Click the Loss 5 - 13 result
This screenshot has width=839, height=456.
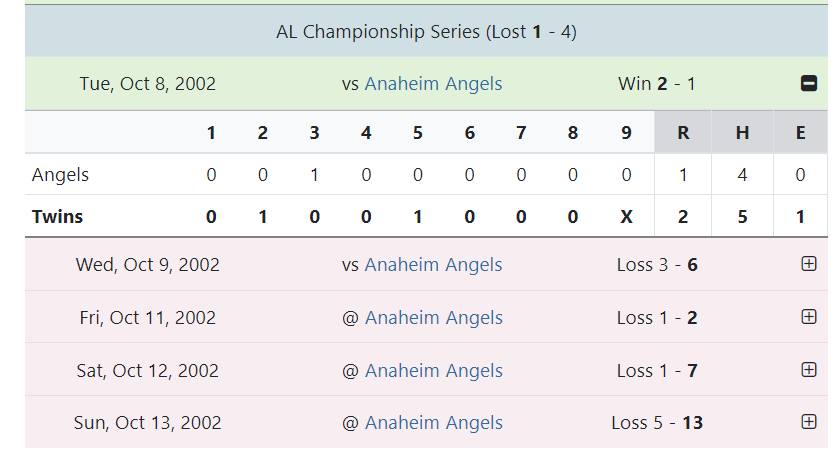tap(657, 423)
